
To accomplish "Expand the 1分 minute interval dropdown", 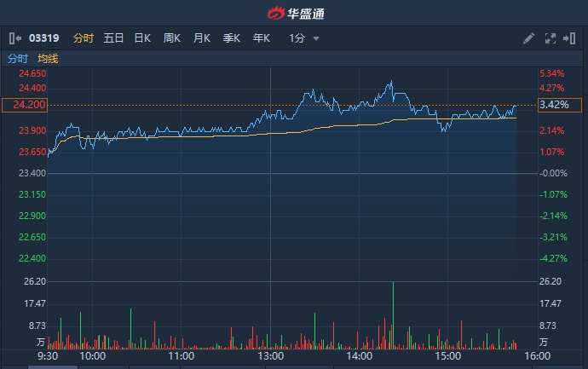I will click(x=304, y=38).
